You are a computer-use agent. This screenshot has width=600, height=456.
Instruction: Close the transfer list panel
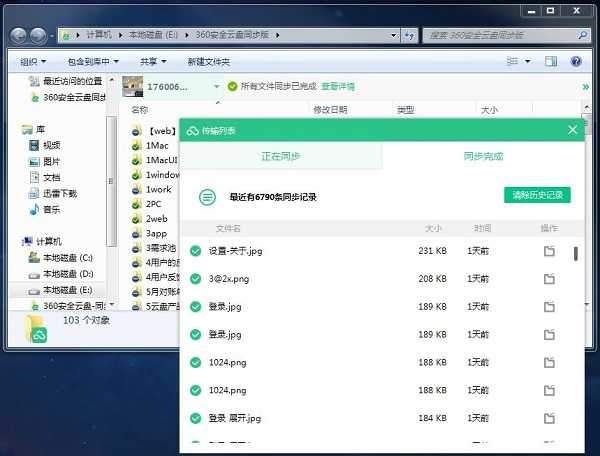click(x=572, y=130)
